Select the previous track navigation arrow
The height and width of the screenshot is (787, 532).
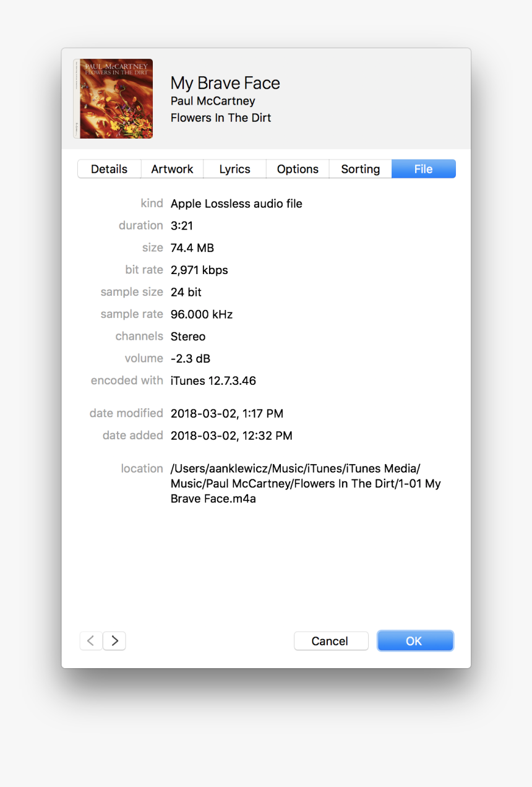(x=90, y=640)
